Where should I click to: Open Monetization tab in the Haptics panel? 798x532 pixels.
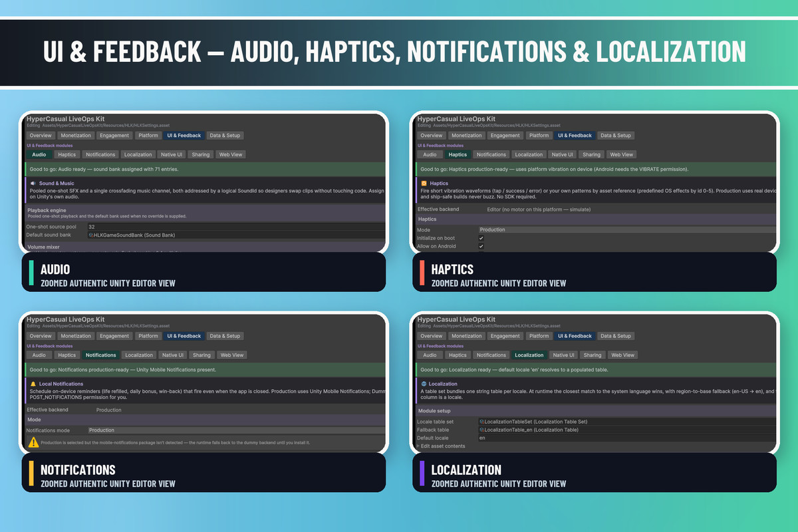pos(466,135)
